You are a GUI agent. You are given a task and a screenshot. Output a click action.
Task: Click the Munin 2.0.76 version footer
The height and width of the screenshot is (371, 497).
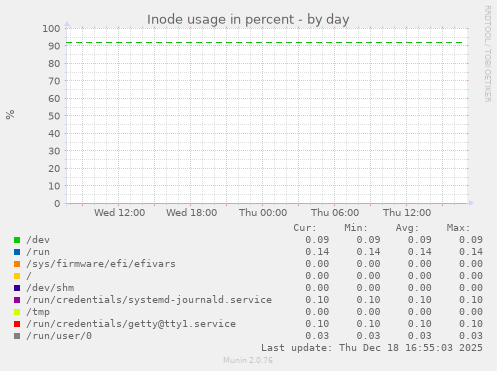coord(248,360)
